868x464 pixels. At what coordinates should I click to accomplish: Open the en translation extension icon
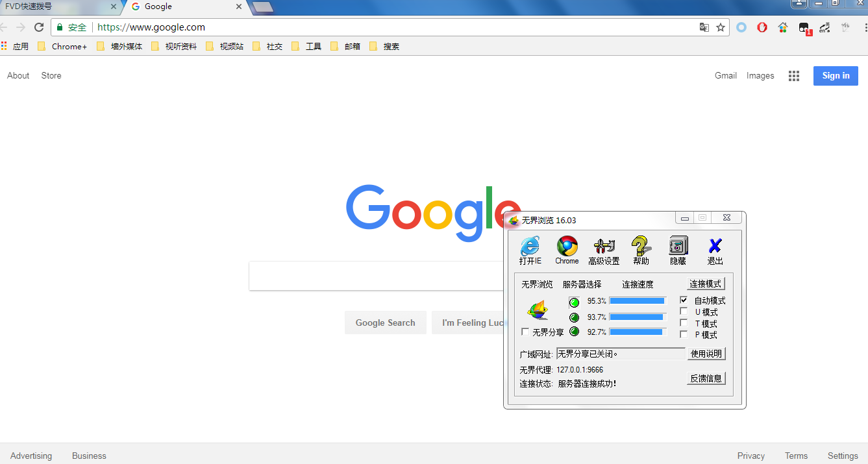[825, 27]
